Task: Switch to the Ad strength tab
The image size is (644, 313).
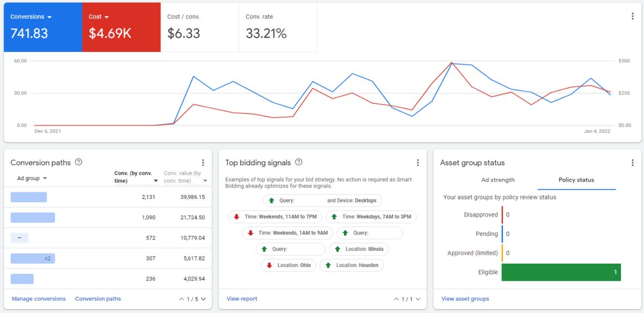Action: 497,180
